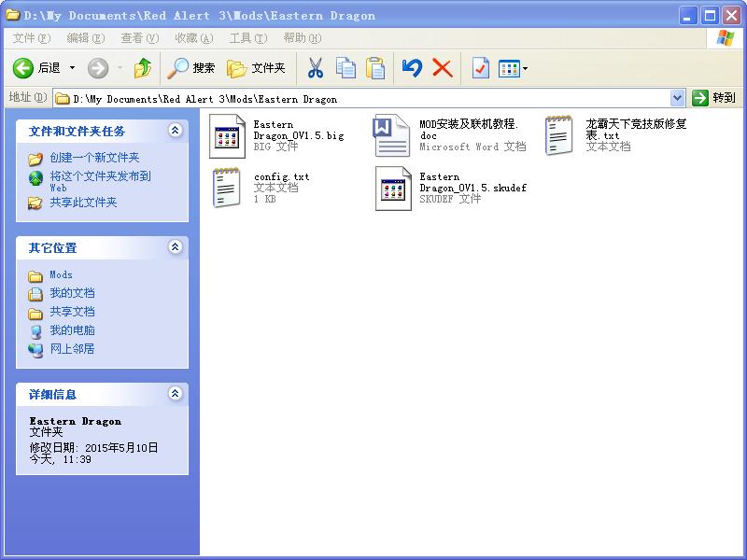
Task: Open the Back history dropdown arrow
Action: [x=73, y=68]
